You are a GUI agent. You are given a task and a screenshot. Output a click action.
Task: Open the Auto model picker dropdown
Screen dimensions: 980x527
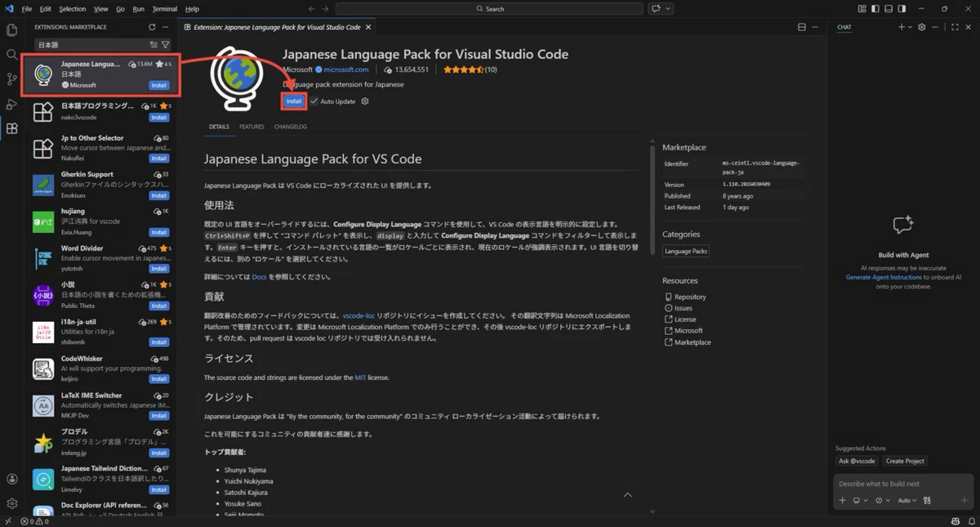907,500
